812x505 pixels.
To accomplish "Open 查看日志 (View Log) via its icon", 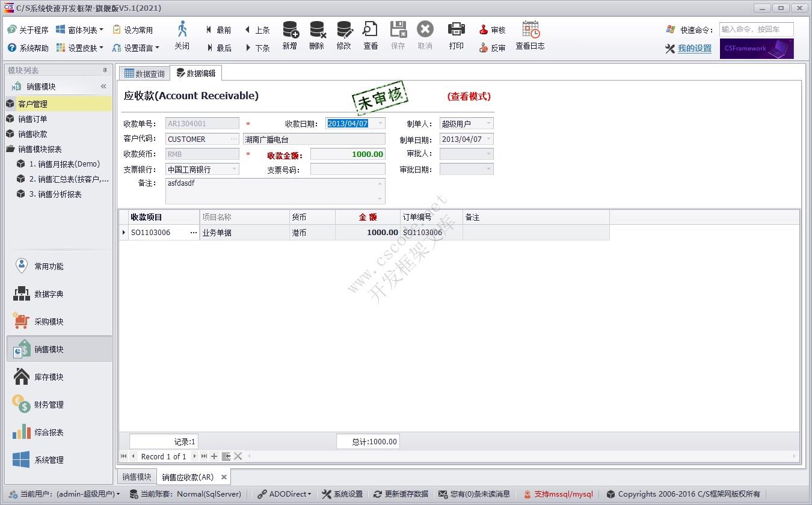I will [x=530, y=37].
